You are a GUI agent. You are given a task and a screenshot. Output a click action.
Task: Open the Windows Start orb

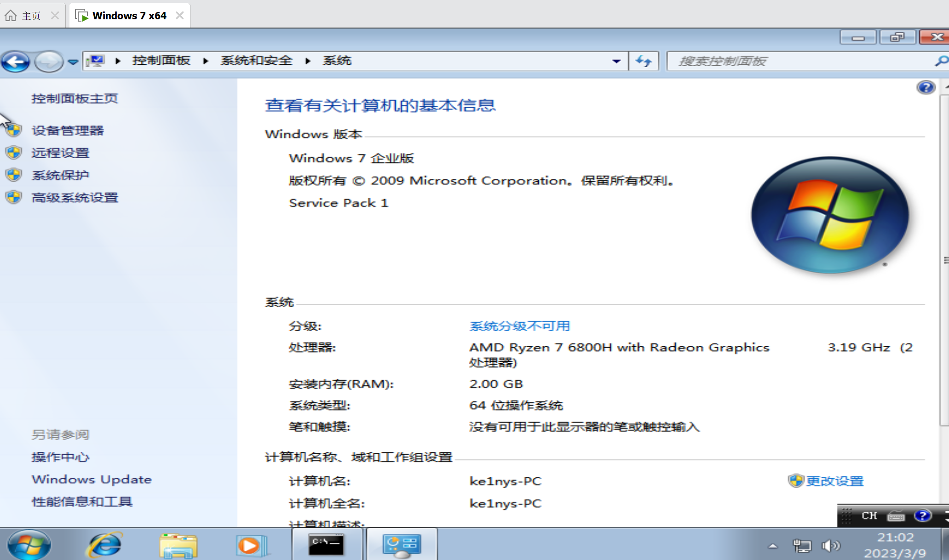click(29, 545)
